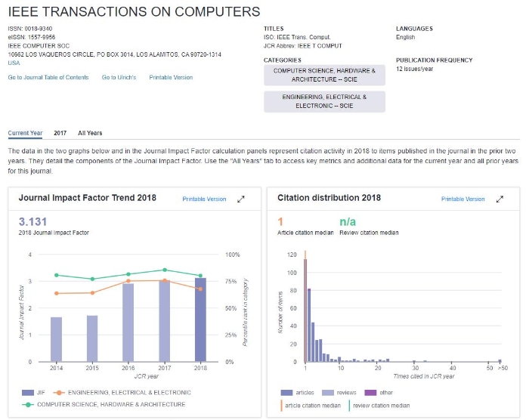This screenshot has height=420, width=529.
Task: Toggle JIF legend swatch
Action: pos(28,393)
